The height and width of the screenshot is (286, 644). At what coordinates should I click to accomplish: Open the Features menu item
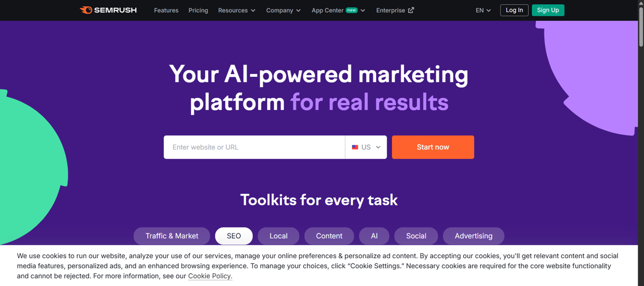pyautogui.click(x=166, y=10)
